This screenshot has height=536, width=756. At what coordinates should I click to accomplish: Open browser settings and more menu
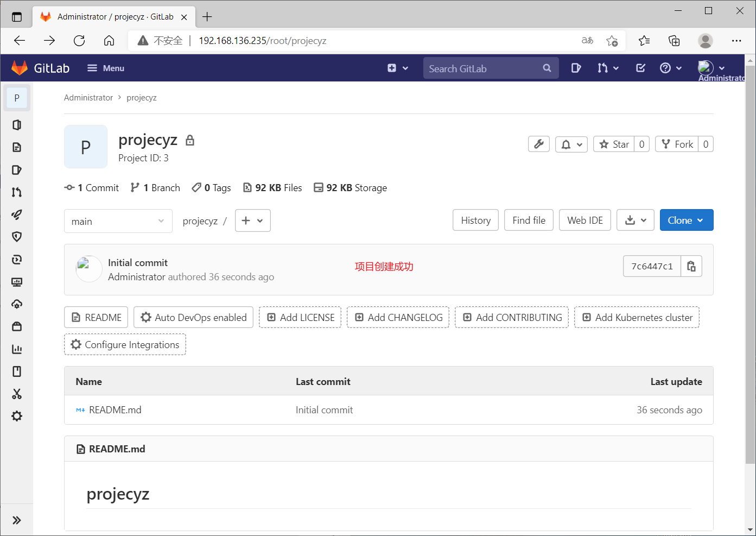point(736,41)
